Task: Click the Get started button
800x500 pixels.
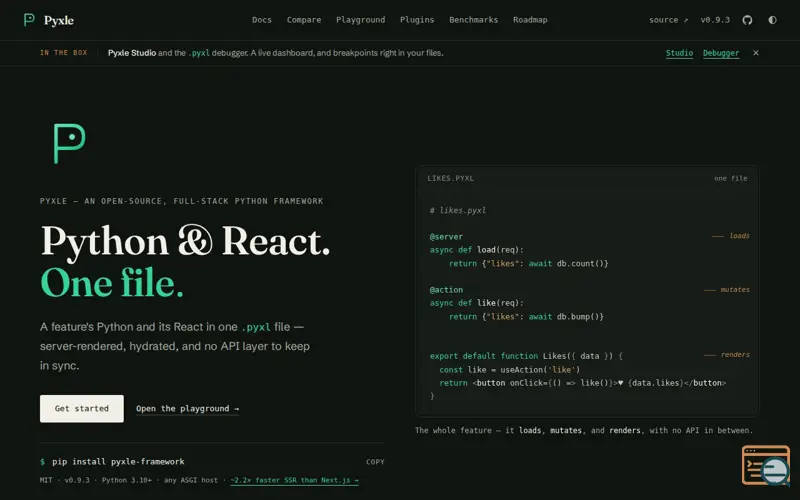Action: 82,408
